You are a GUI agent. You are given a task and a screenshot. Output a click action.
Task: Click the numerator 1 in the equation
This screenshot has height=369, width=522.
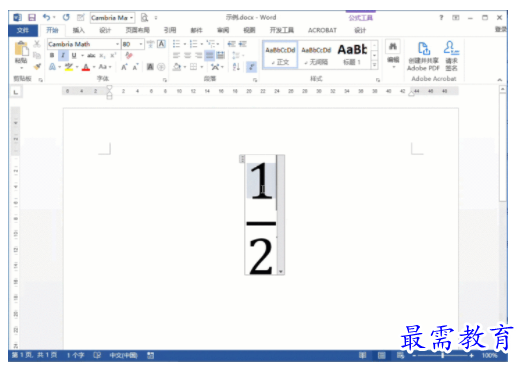[261, 181]
